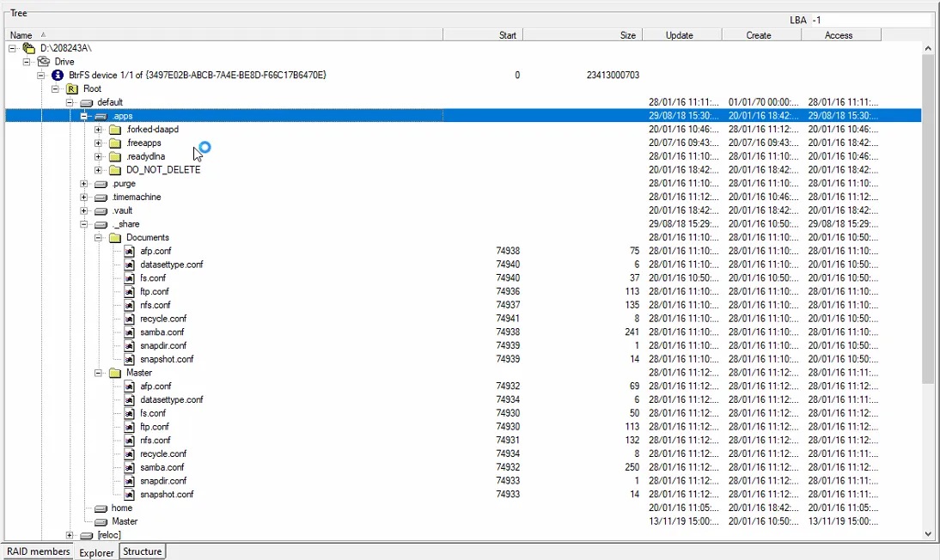This screenshot has height=560, width=940.
Task: Click the Update column header
Action: [x=681, y=35]
